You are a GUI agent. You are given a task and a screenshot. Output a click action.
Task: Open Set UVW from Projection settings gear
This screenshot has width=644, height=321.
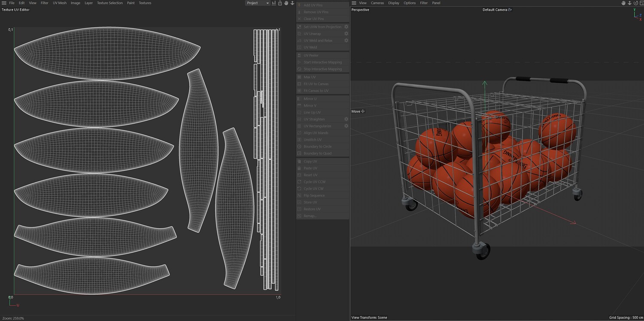[x=346, y=27]
